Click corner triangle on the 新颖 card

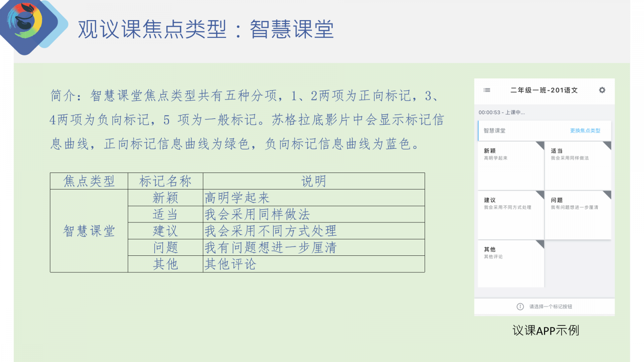541,145
